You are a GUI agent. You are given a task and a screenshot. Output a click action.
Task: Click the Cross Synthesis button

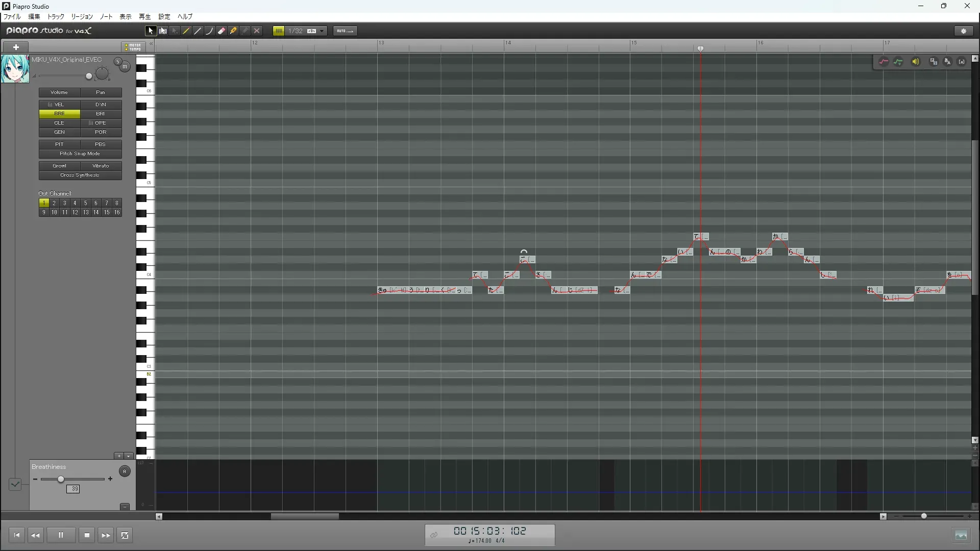coord(80,175)
